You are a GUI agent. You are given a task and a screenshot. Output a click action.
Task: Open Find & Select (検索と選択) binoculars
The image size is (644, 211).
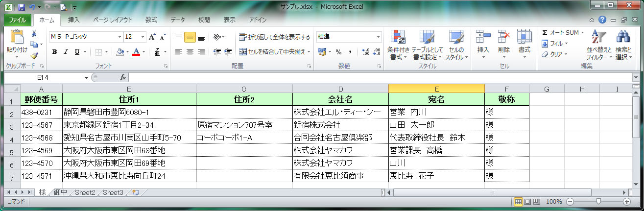pos(623,45)
